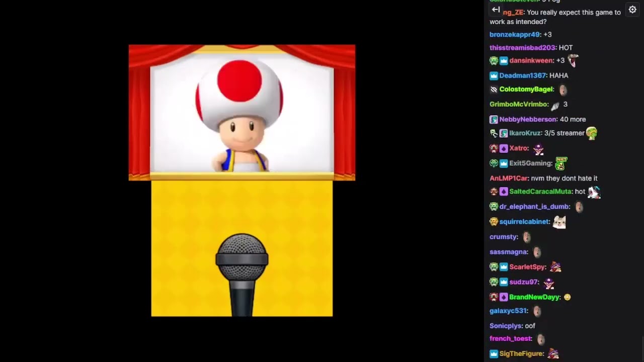Collapse chat with the arrow icon
The width and height of the screenshot is (644, 362).
496,10
